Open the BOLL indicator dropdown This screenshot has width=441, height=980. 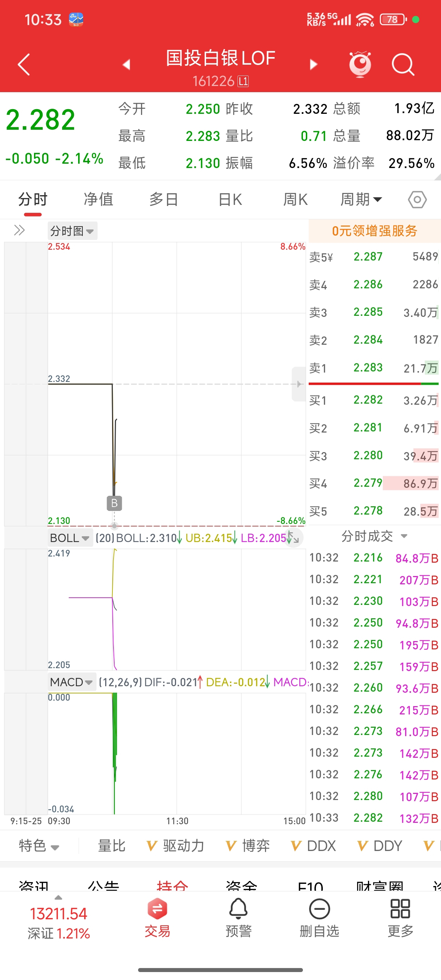tap(70, 538)
